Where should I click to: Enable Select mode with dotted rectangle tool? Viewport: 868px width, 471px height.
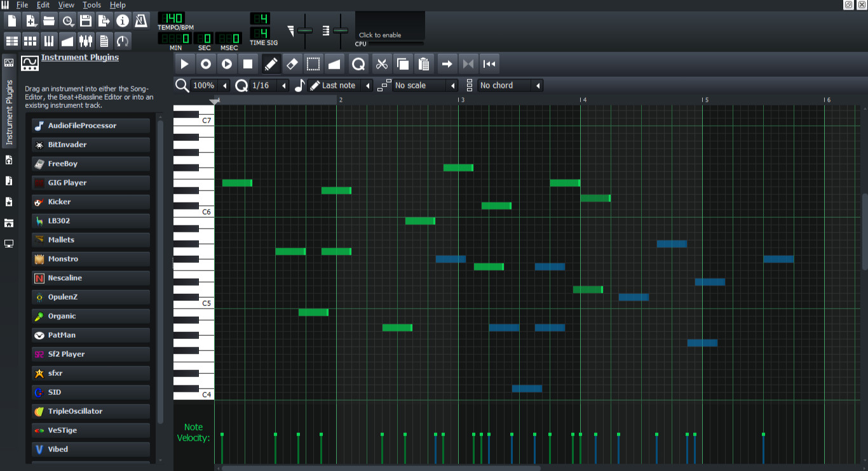point(313,64)
